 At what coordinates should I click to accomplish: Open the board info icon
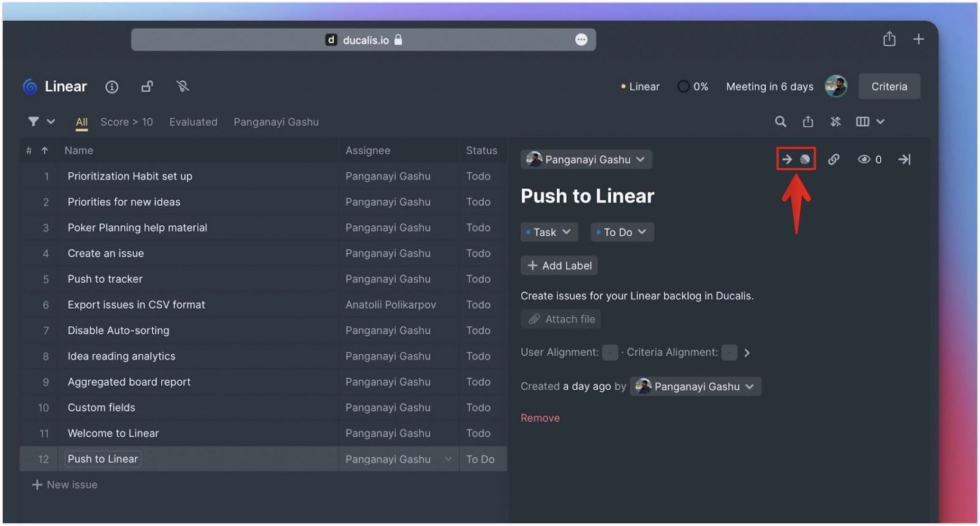tap(111, 87)
